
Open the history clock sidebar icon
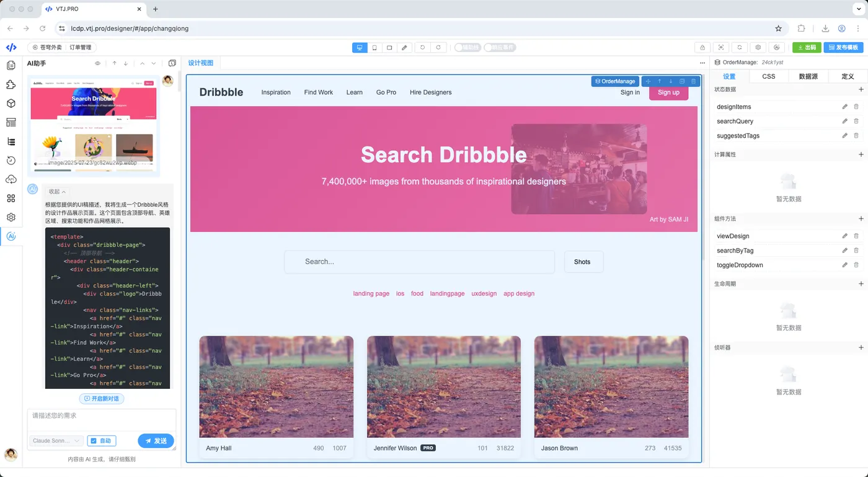[x=11, y=161]
